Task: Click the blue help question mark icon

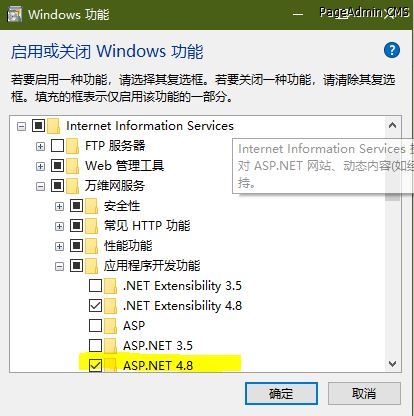Action: pos(392,50)
